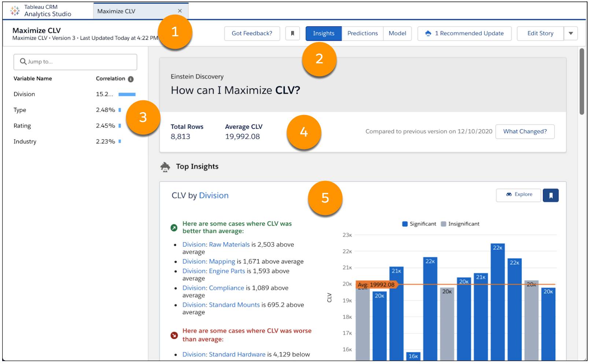
Task: Click the Total Rows value 8,813
Action: tap(181, 137)
